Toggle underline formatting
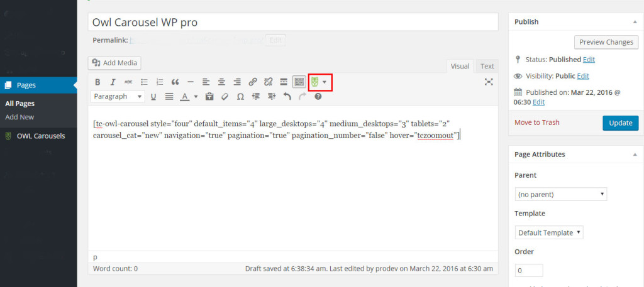The image size is (644, 287). [153, 97]
